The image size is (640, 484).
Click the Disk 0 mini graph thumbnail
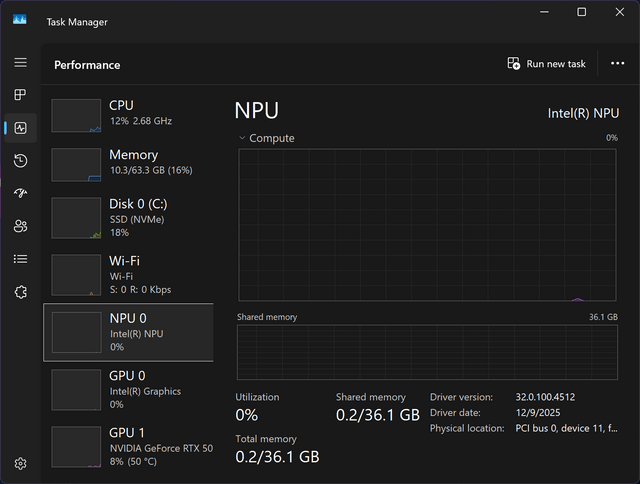pos(76,218)
